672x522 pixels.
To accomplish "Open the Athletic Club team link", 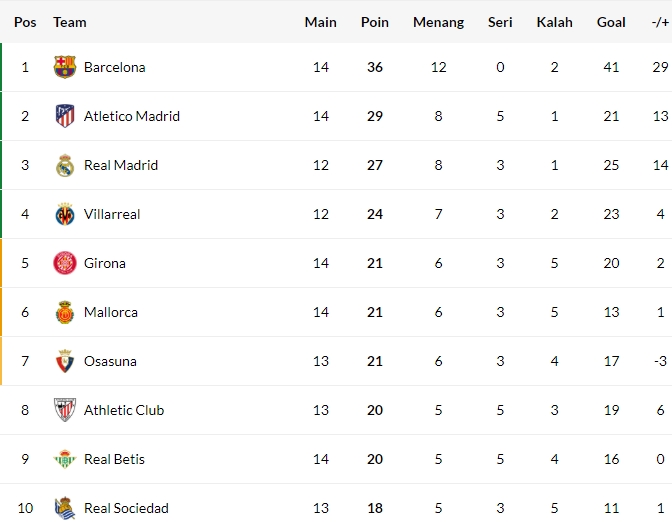I will point(124,410).
